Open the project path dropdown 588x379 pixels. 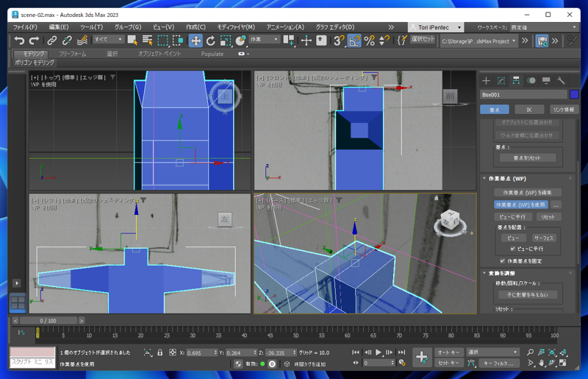[478, 41]
